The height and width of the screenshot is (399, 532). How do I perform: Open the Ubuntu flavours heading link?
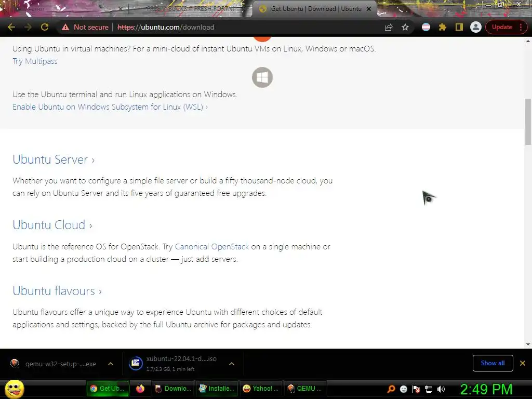[57, 291]
